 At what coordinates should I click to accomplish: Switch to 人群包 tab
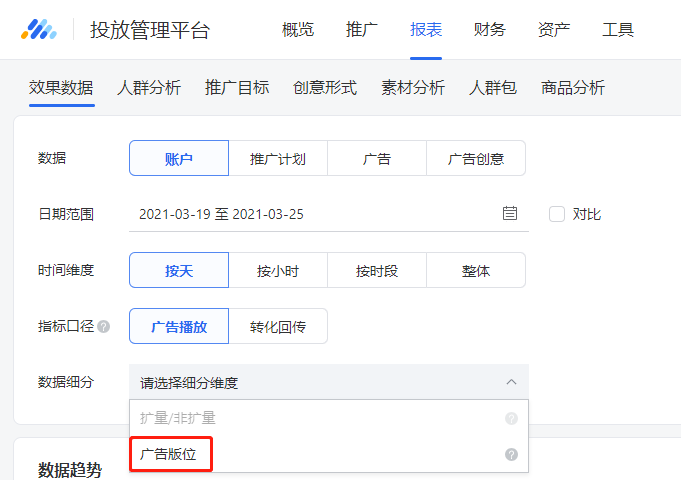[x=493, y=88]
